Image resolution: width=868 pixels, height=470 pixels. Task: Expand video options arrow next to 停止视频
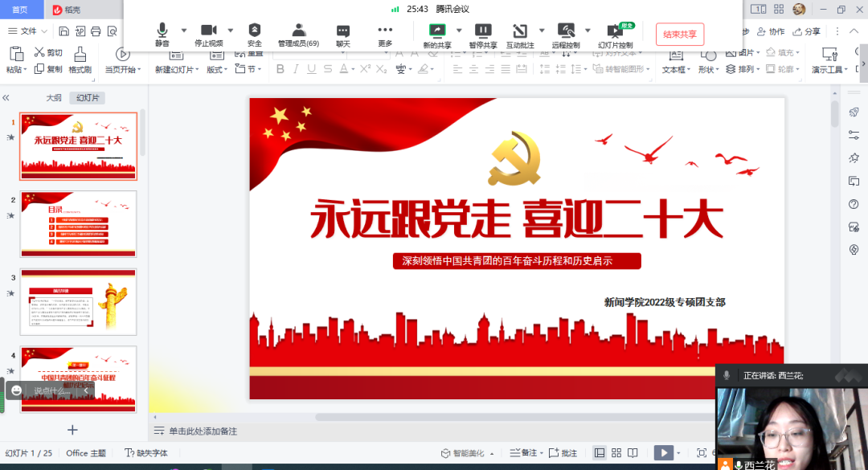tap(231, 31)
